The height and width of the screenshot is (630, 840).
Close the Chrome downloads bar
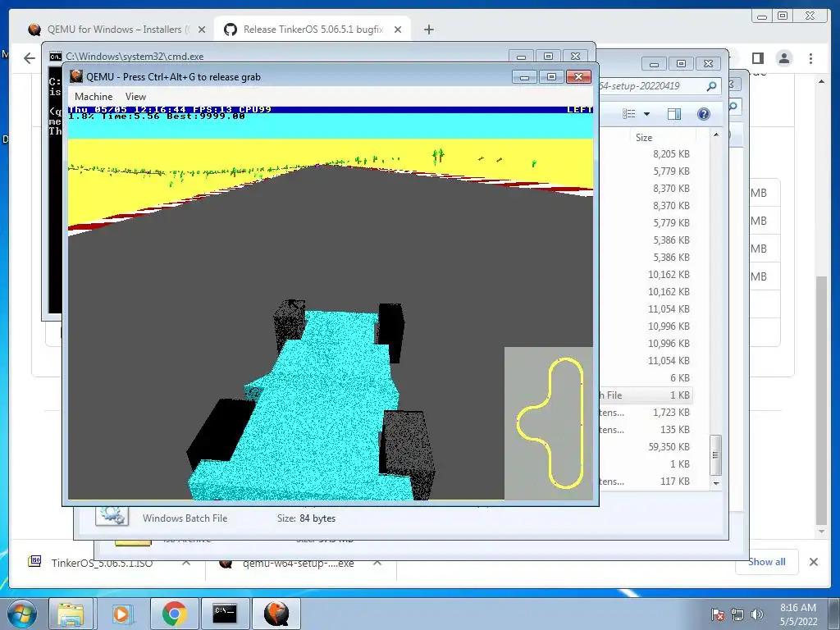813,562
